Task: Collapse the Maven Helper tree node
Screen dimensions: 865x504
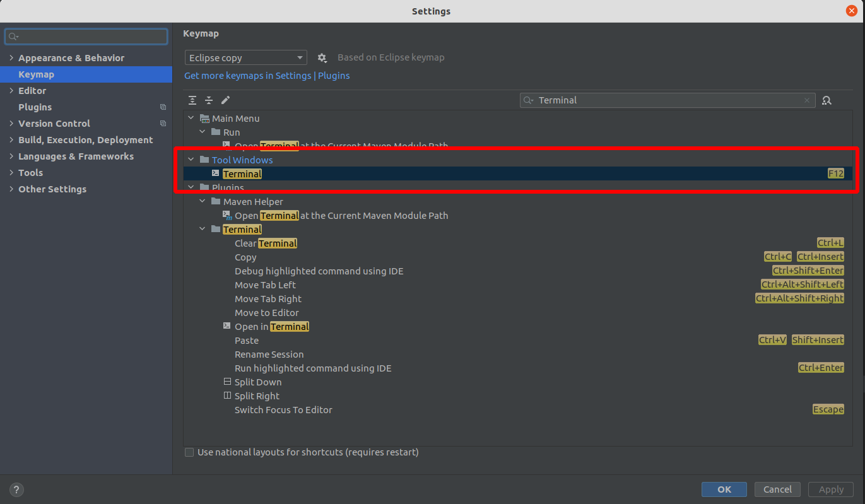Action: [202, 202]
